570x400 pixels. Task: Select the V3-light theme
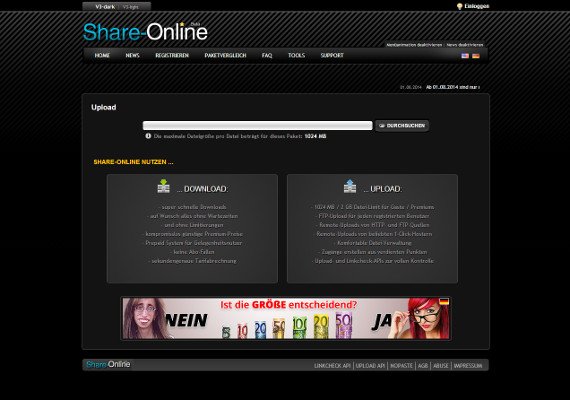(131, 7)
